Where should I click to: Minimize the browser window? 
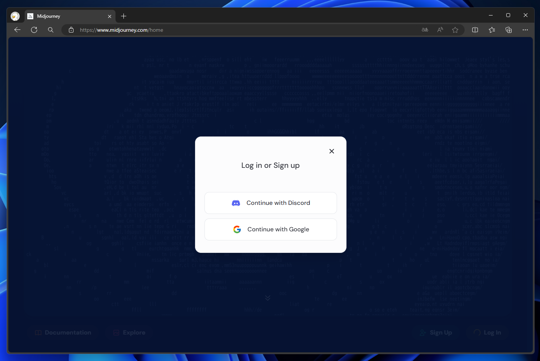click(491, 15)
